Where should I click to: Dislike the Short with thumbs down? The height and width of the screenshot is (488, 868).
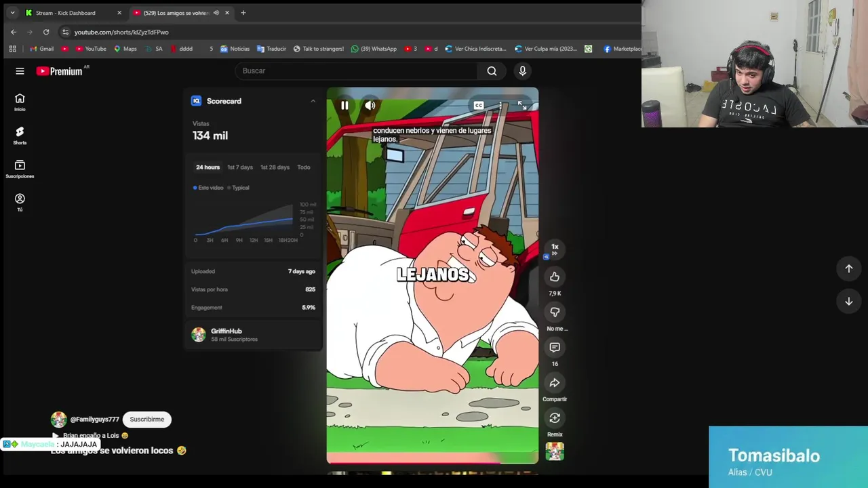click(555, 312)
